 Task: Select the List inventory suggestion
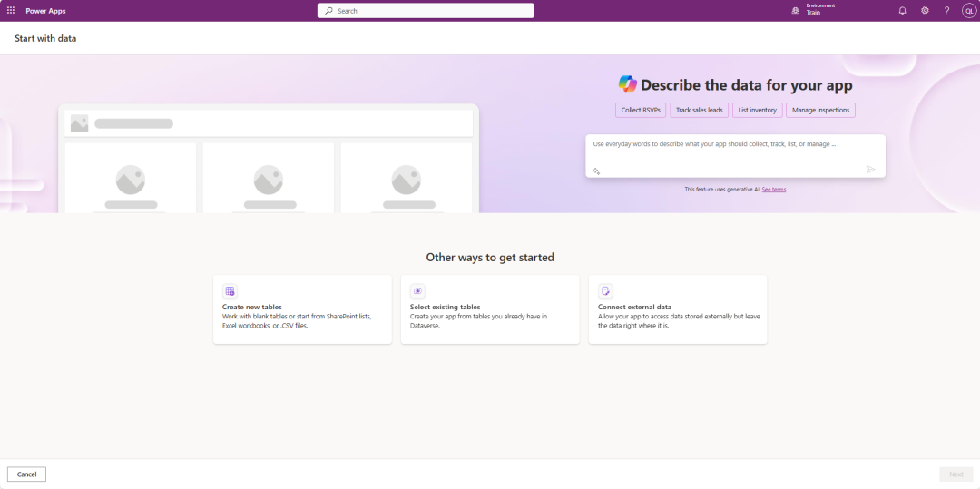point(757,110)
